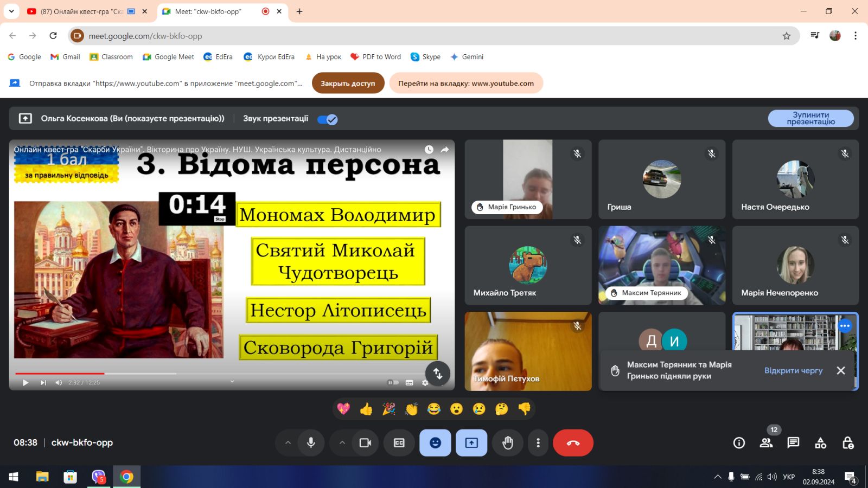
Task: Expand microphone audio settings chevron
Action: click(288, 443)
